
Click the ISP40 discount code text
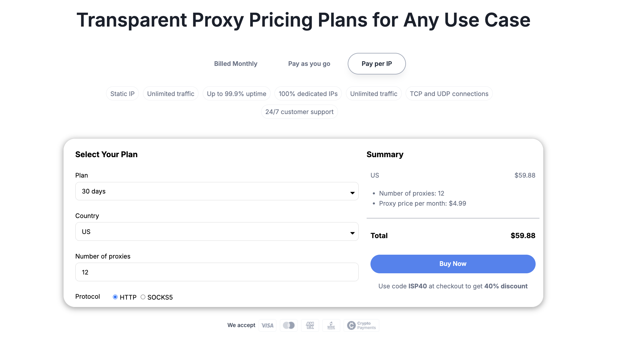417,286
